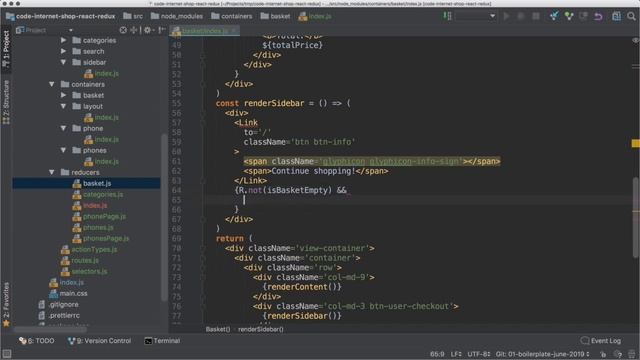Expand the categories folder

[x=63, y=40]
